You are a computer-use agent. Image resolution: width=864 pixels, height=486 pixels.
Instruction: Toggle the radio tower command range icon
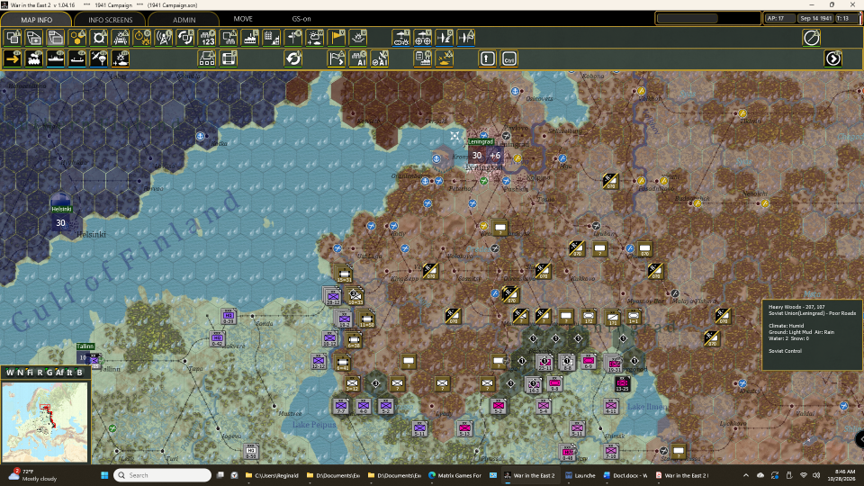(164, 37)
